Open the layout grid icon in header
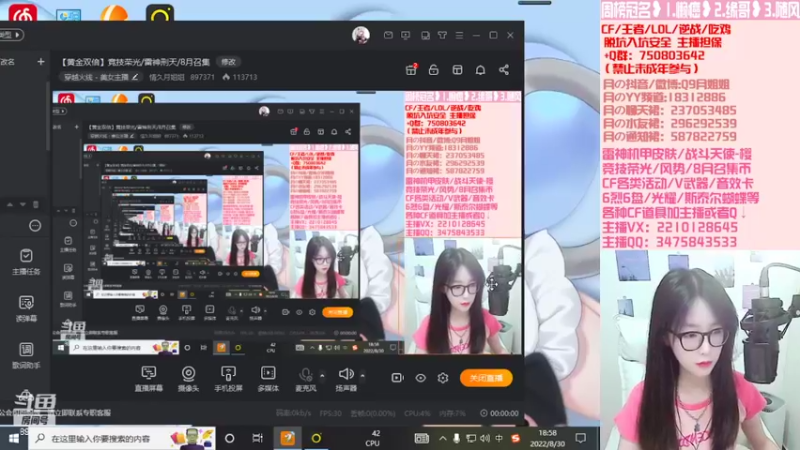The height and width of the screenshot is (450, 800). (457, 70)
